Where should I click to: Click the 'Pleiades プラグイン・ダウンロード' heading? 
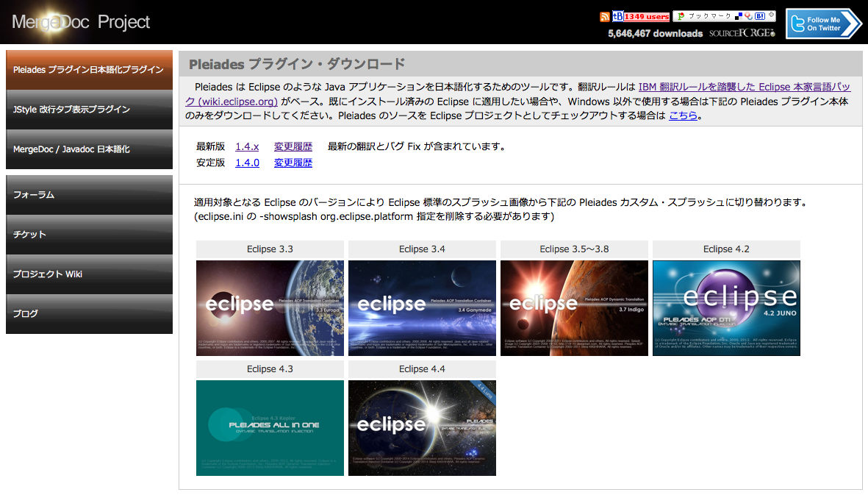(297, 64)
